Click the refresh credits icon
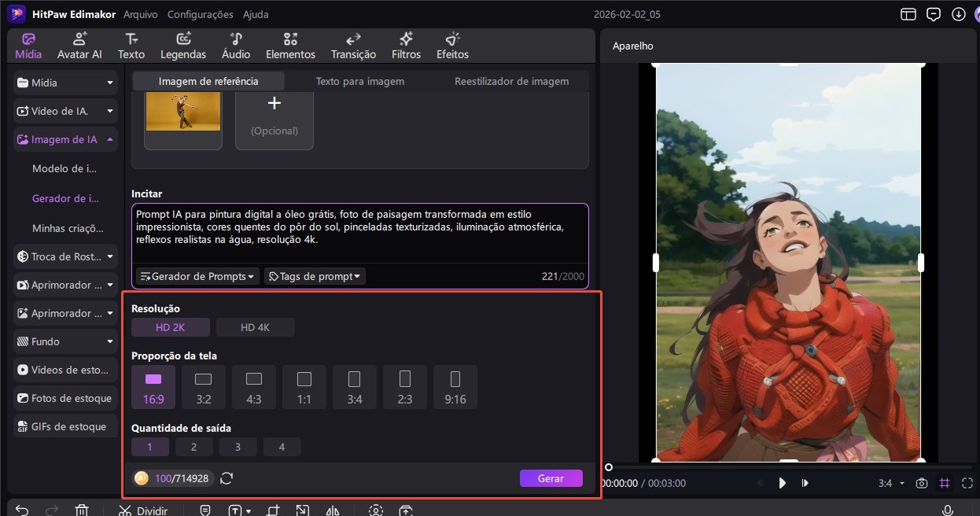980x516 pixels. click(x=227, y=478)
